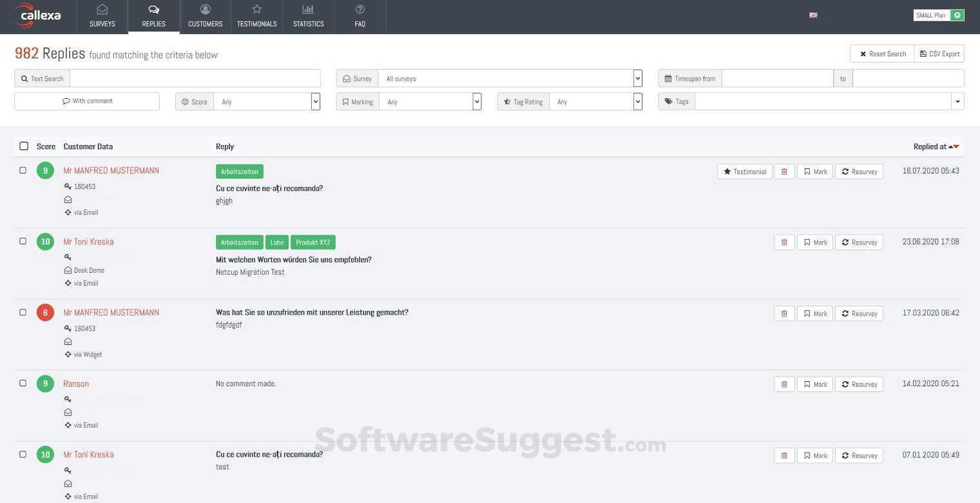
Task: Click the CSV Export button
Action: point(939,54)
